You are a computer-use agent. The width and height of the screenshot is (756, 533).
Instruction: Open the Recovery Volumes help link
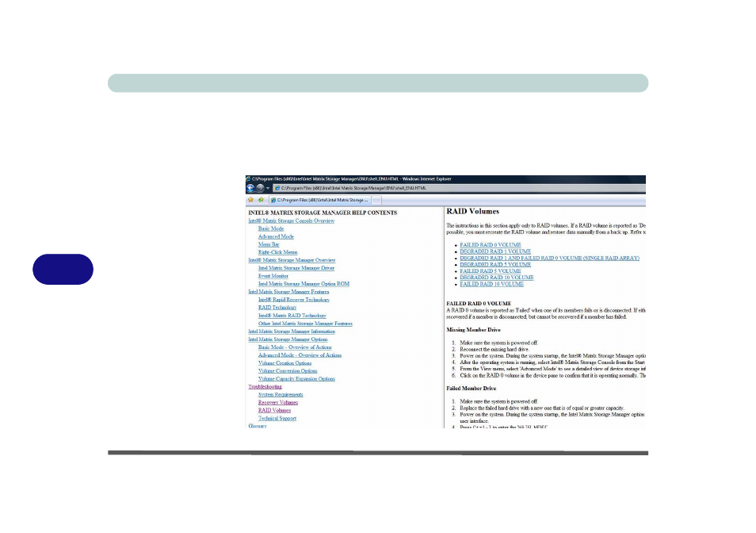tap(278, 403)
